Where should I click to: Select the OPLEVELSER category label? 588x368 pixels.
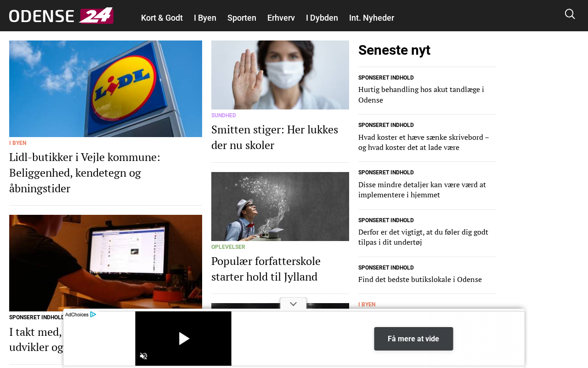(228, 247)
